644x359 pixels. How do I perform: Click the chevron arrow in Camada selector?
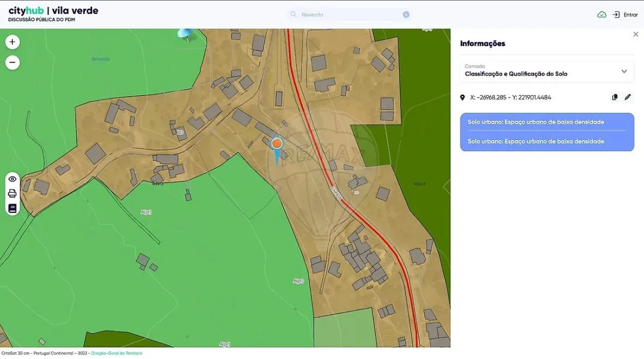click(x=624, y=71)
